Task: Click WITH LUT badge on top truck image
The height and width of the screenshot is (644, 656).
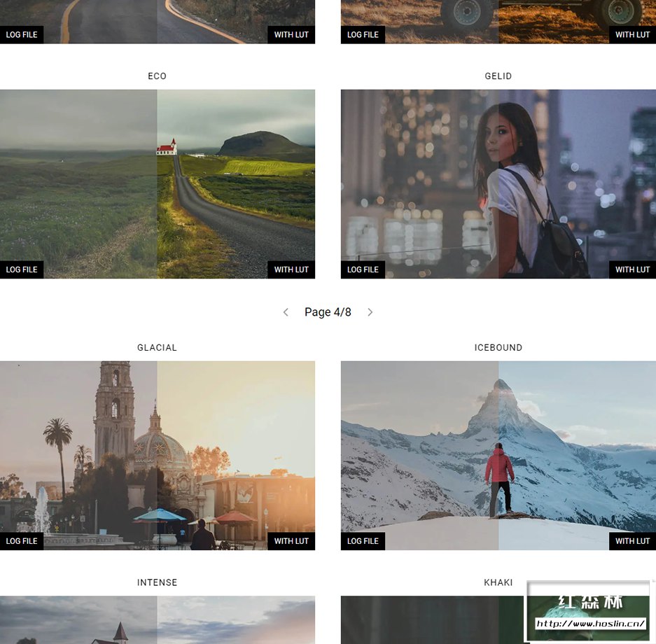Action: (633, 35)
